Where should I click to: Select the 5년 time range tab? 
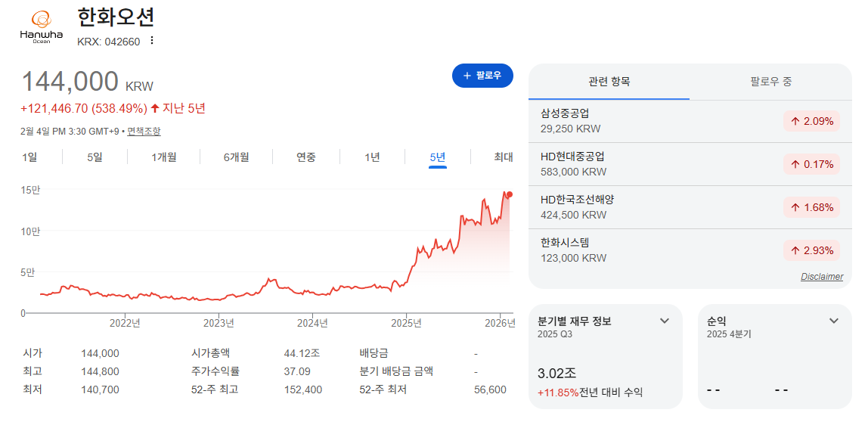tap(437, 157)
